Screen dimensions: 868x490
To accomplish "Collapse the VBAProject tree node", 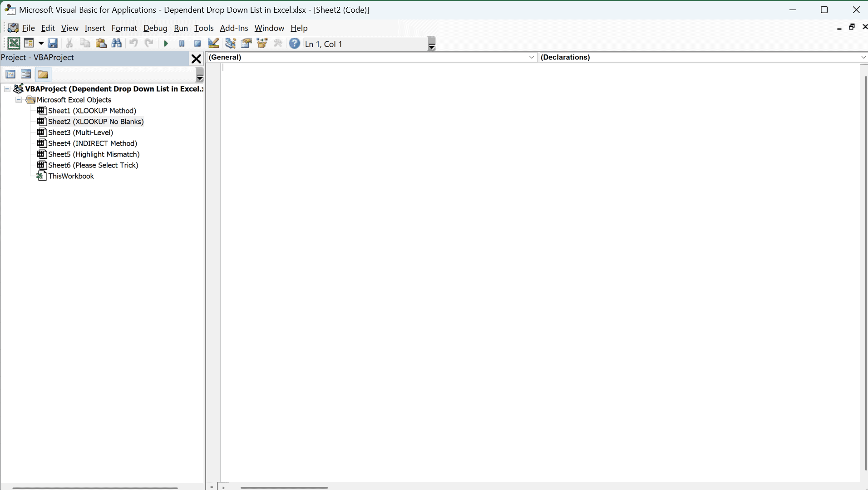I will coord(7,89).
